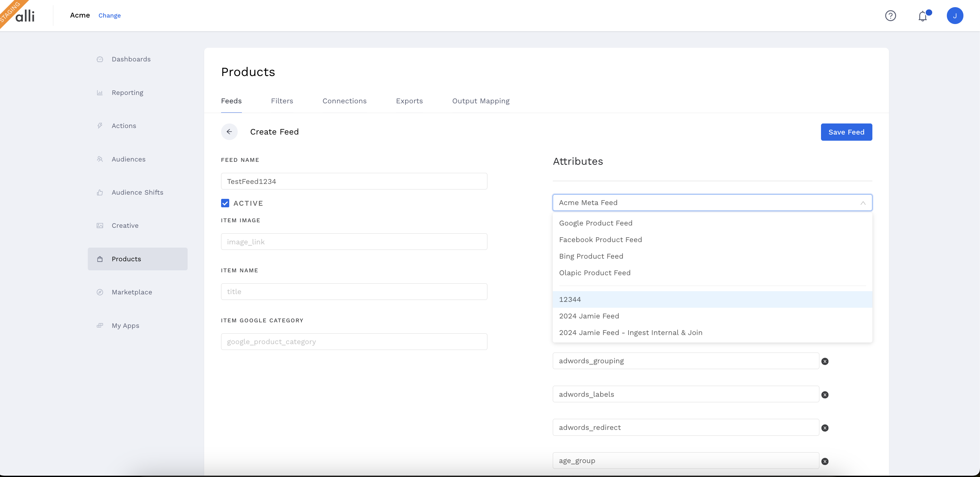Switch to the Connections tab

(x=344, y=101)
